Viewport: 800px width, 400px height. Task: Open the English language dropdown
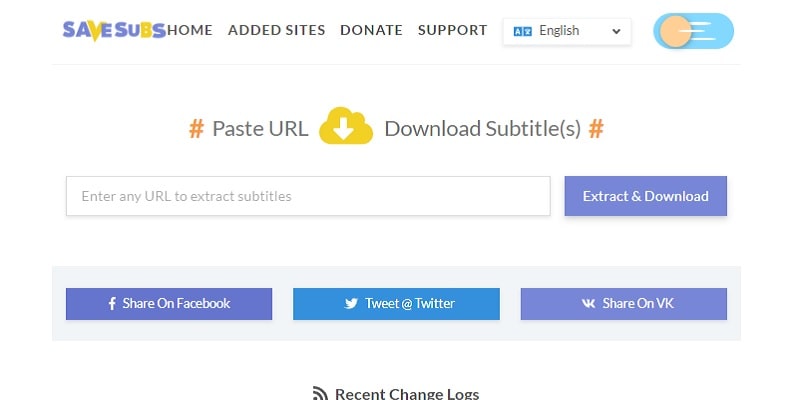(567, 31)
